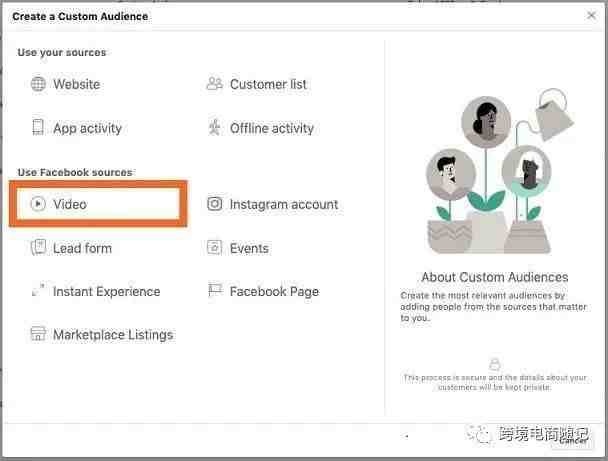The image size is (608, 461).
Task: Choose Website as the audience source
Action: 66,84
